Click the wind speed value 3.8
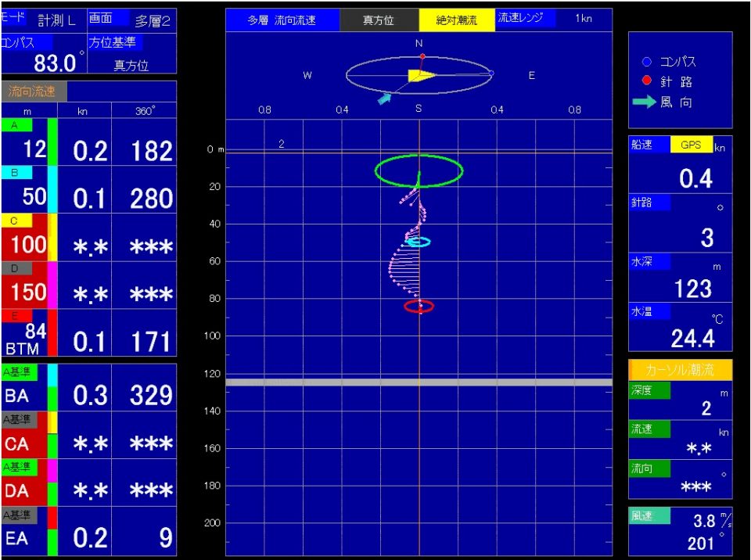The width and height of the screenshot is (751, 560). tap(704, 520)
